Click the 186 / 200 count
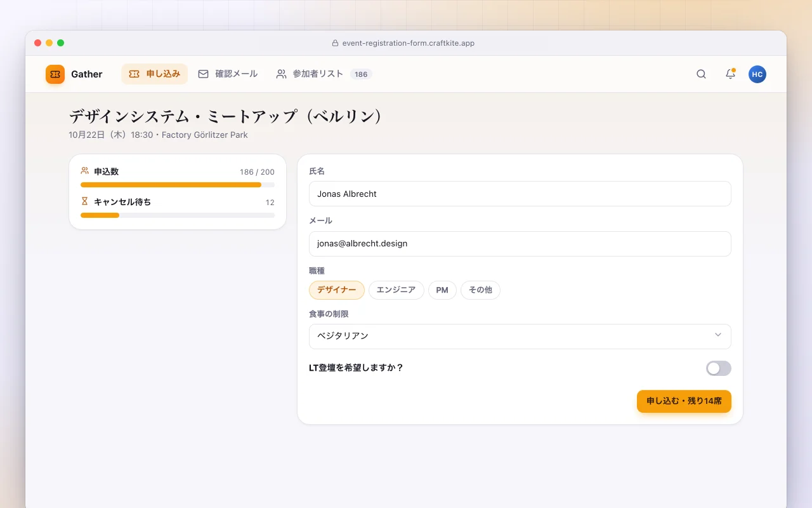 [257, 172]
